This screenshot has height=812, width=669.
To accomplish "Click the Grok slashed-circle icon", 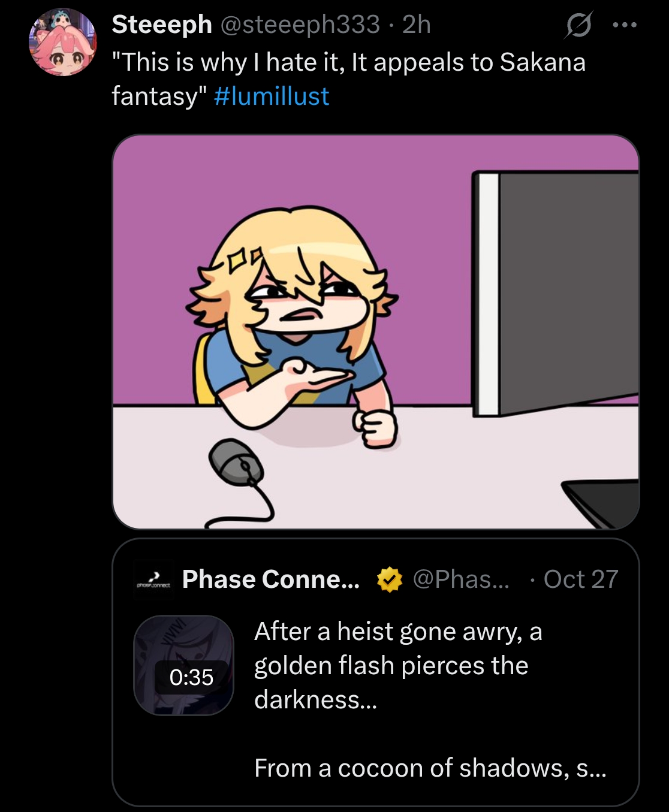I will tap(578, 26).
